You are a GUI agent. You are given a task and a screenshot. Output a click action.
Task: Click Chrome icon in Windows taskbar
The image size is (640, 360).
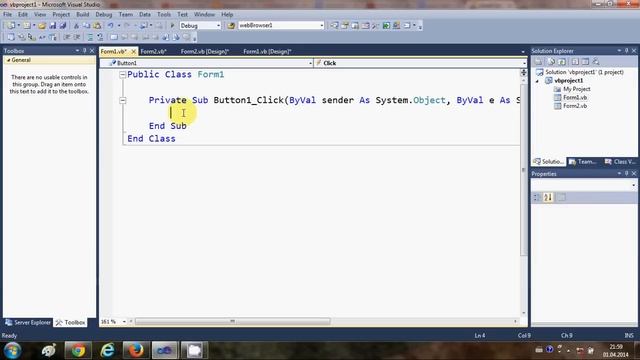[x=78, y=350]
